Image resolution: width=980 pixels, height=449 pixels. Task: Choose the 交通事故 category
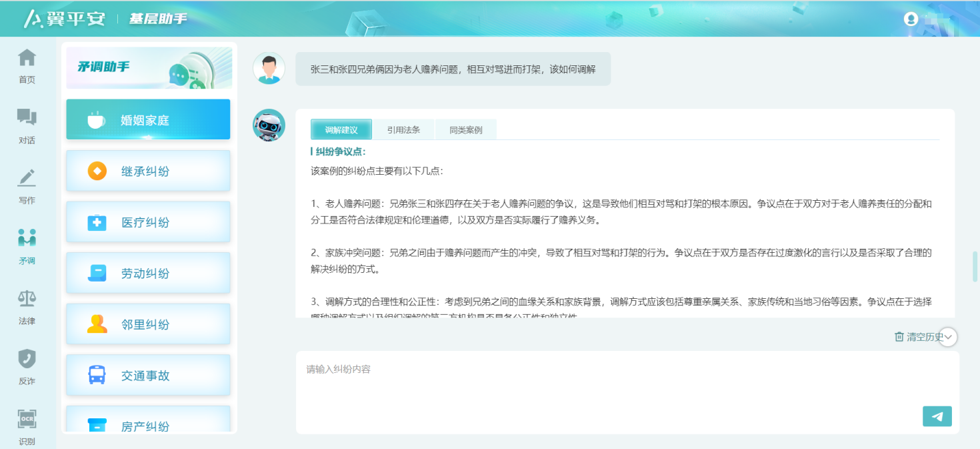148,376
